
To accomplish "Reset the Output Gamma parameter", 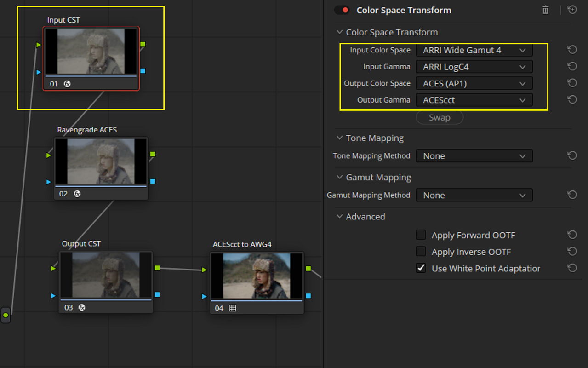I will click(x=572, y=99).
